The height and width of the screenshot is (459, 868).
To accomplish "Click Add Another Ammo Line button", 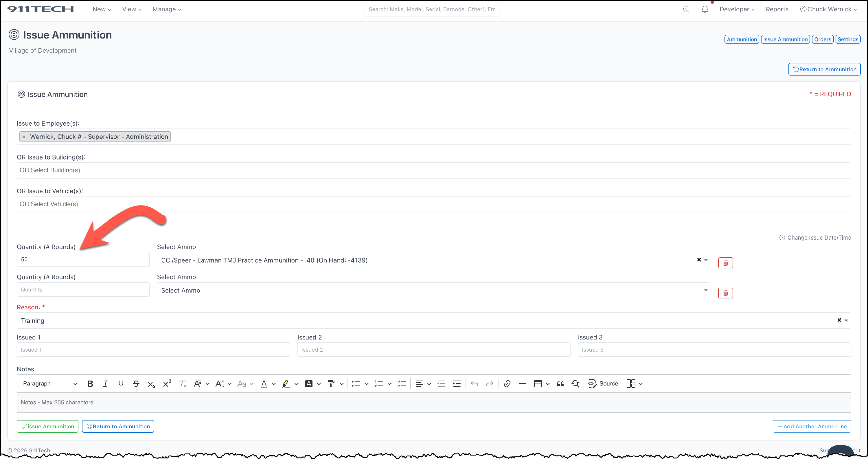I will [811, 426].
